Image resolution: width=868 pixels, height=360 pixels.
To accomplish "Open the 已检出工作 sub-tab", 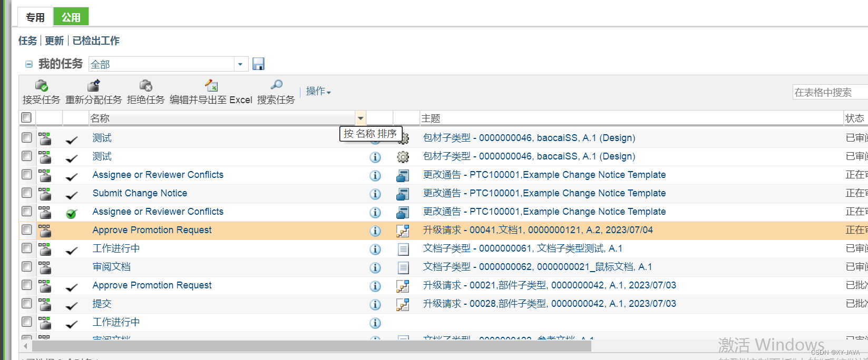I will pyautogui.click(x=96, y=41).
